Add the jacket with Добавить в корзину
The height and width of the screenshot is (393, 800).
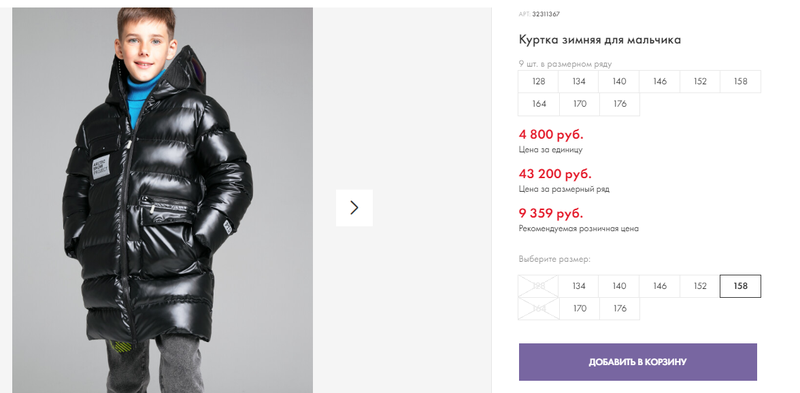(x=638, y=362)
